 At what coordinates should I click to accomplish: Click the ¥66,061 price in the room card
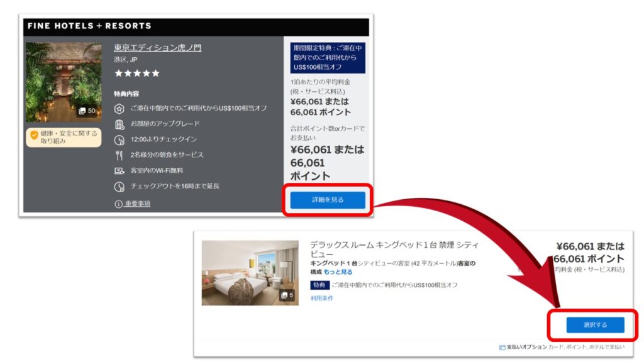(575, 246)
